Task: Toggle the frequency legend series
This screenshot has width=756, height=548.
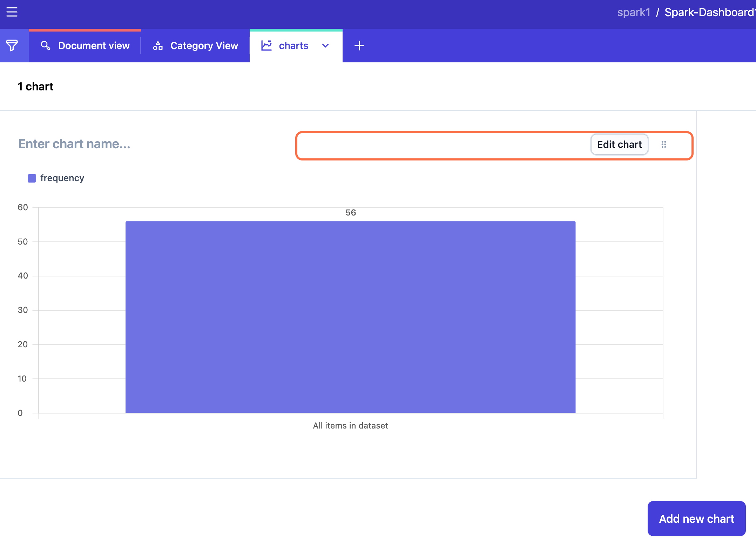Action: pyautogui.click(x=62, y=178)
